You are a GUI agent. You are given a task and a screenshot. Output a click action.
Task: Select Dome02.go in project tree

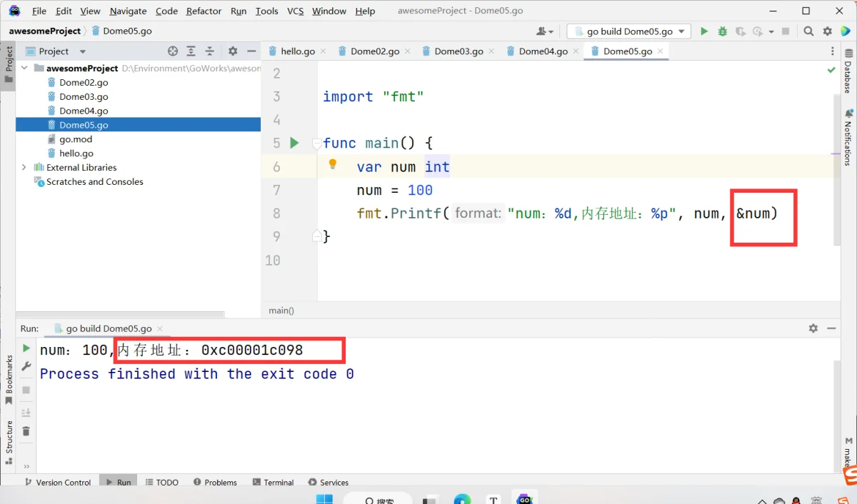[84, 82]
